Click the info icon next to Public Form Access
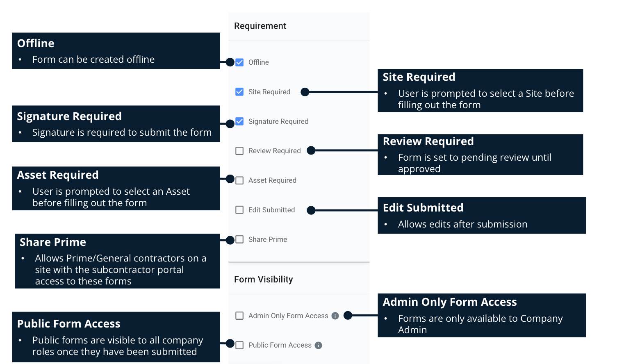Image resolution: width=624 pixels, height=364 pixels. click(319, 345)
